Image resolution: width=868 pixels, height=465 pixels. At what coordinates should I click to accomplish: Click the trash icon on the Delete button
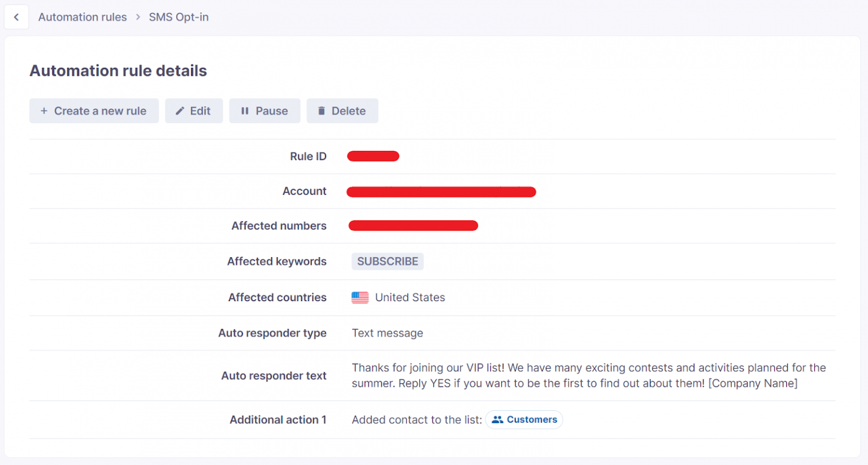321,111
